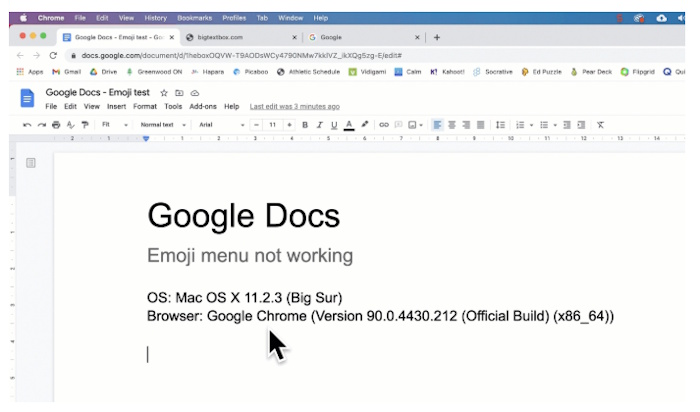Click the Add comment icon
Viewport: 700px width, 412px height.
coord(398,125)
